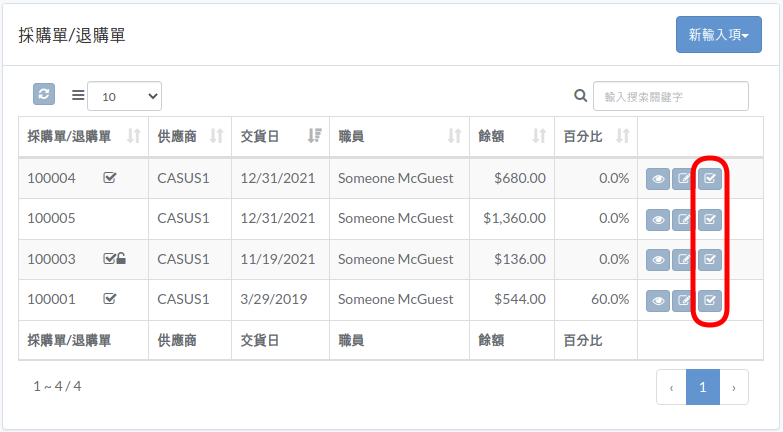Click the checked status icon beside 100001
This screenshot has width=783, height=432.
pos(110,299)
